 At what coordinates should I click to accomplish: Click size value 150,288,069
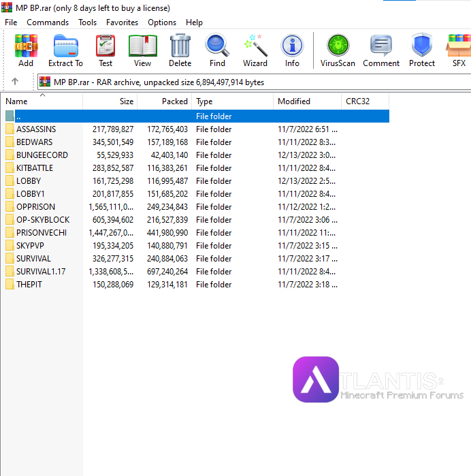click(113, 285)
